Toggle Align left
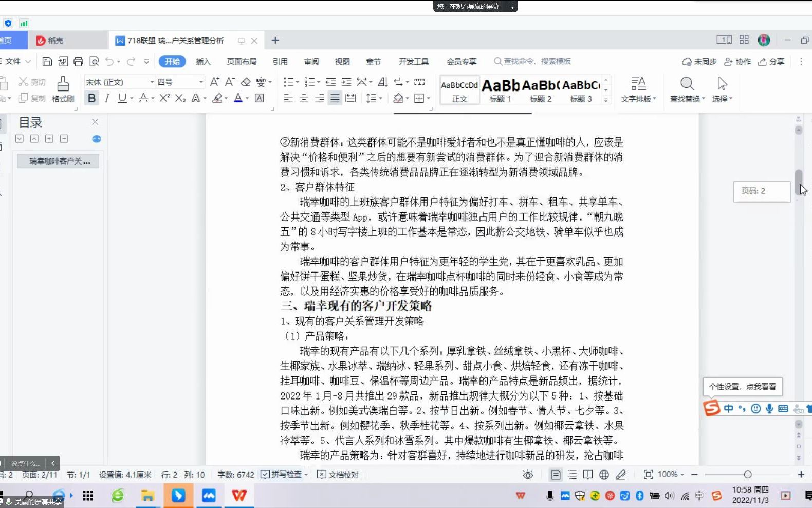Image resolution: width=812 pixels, height=508 pixels. pos(288,98)
